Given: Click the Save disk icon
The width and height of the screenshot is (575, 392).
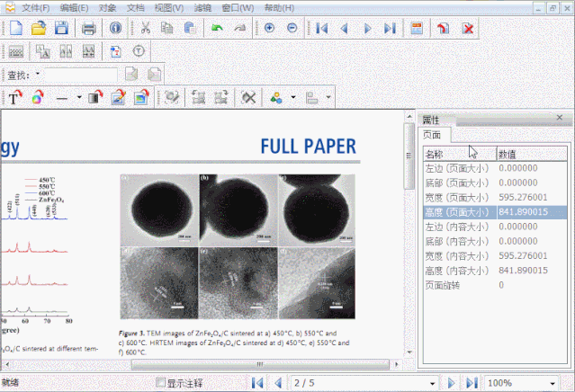Looking at the screenshot, I should coord(61,28).
